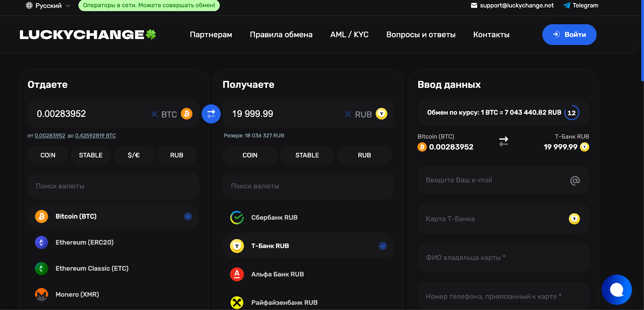Clear BTC amount with the X icon
The width and height of the screenshot is (644, 310).
pyautogui.click(x=154, y=114)
